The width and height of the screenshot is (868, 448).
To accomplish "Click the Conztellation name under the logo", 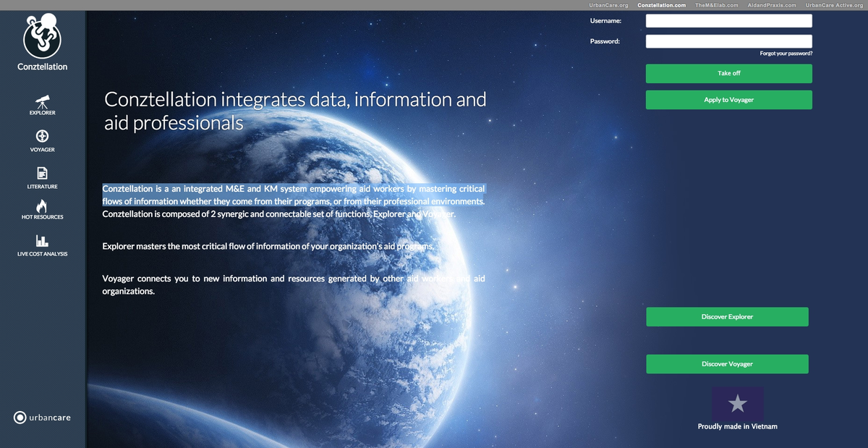I will click(42, 67).
